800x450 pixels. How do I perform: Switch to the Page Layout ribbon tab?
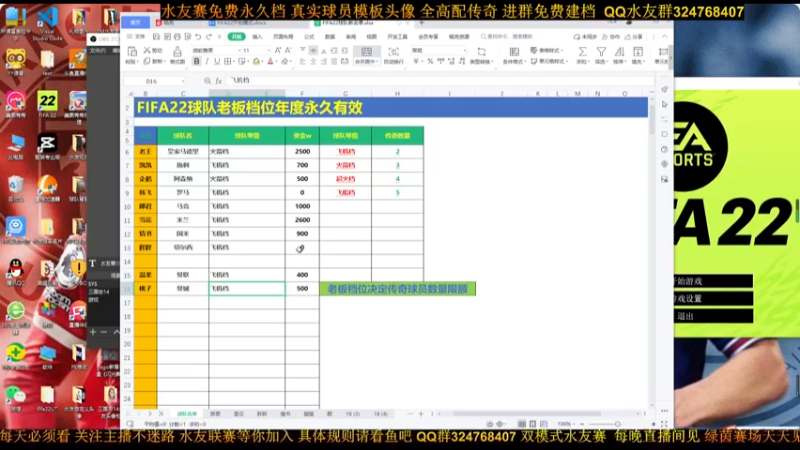283,37
